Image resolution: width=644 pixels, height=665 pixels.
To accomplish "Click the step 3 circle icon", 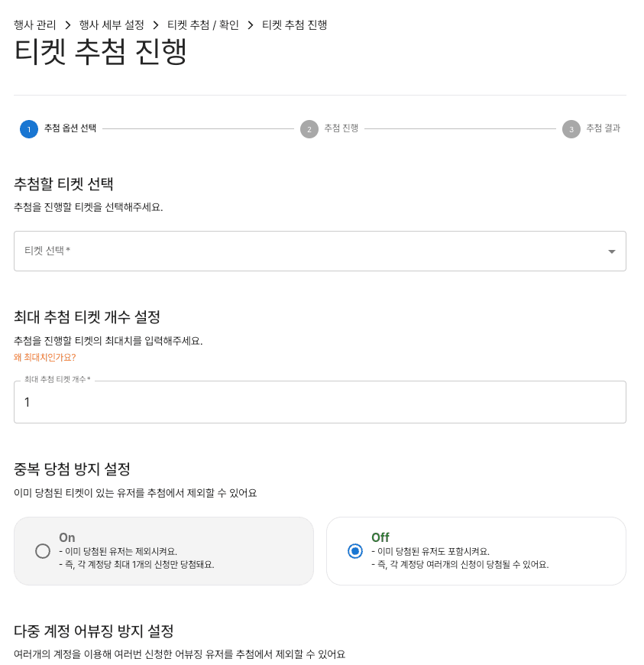I will [571, 129].
